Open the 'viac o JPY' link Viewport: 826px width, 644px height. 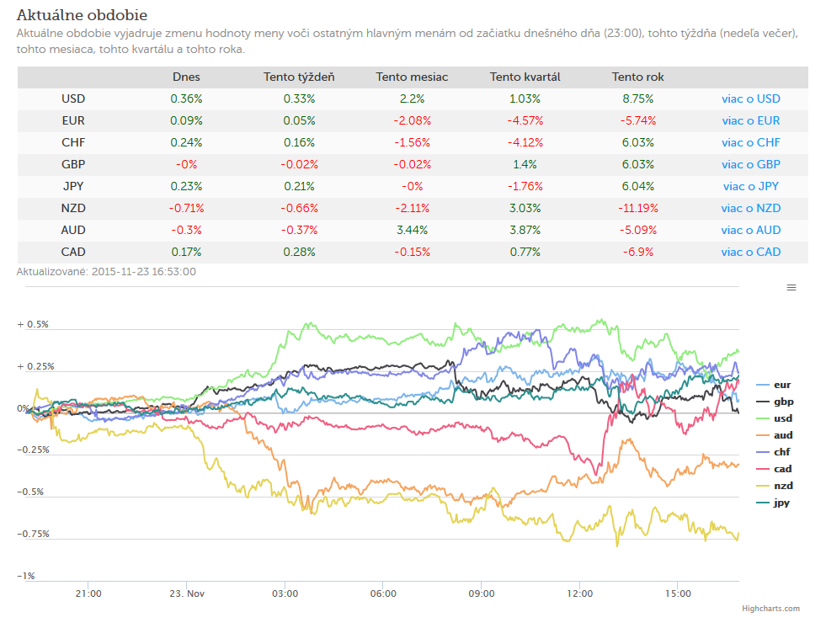point(751,186)
